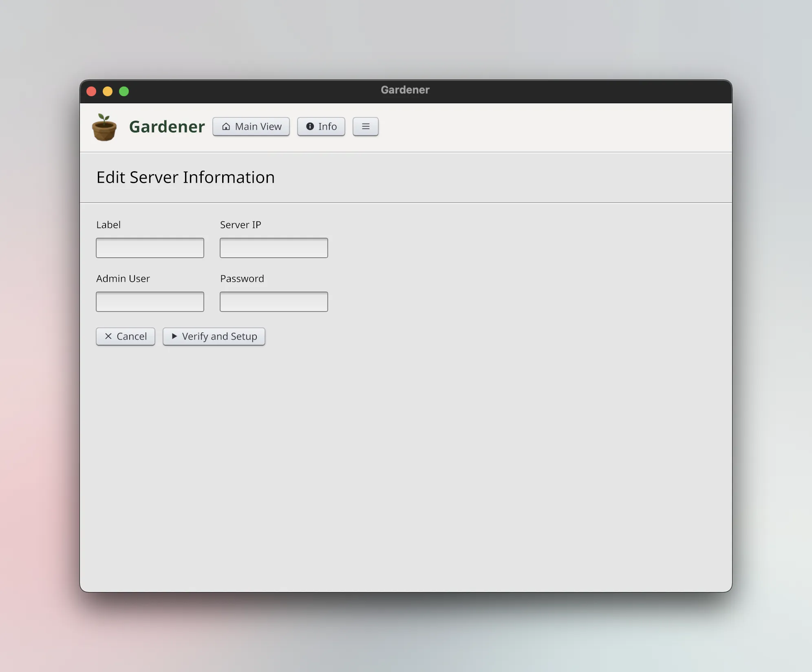Screen dimensions: 812x672
Task: Minimize window using yellow button
Action: tap(108, 91)
